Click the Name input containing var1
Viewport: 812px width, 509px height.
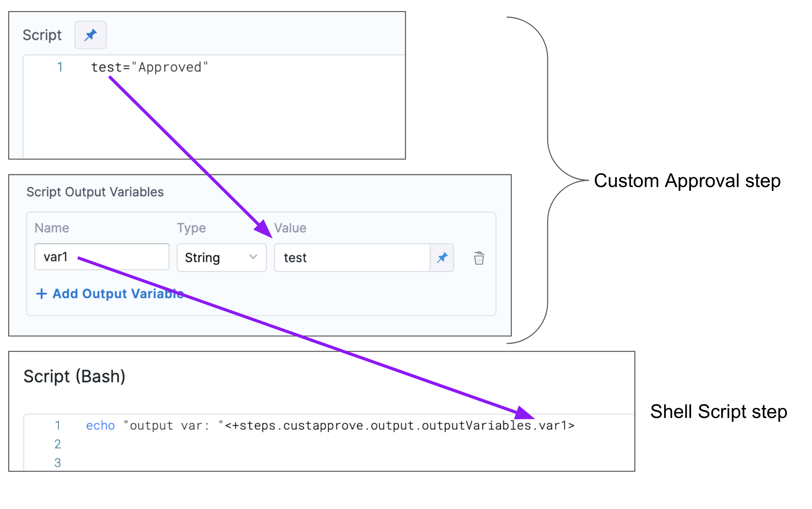pos(102,257)
